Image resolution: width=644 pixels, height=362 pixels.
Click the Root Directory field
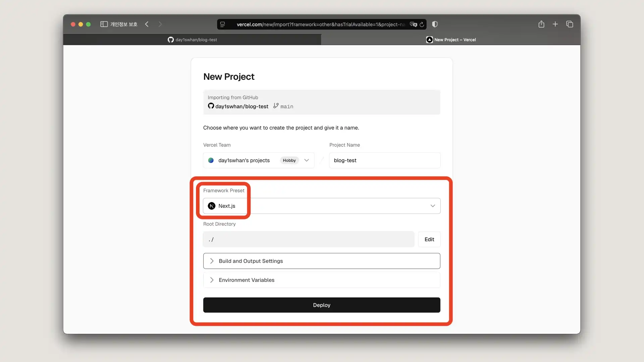coord(309,239)
